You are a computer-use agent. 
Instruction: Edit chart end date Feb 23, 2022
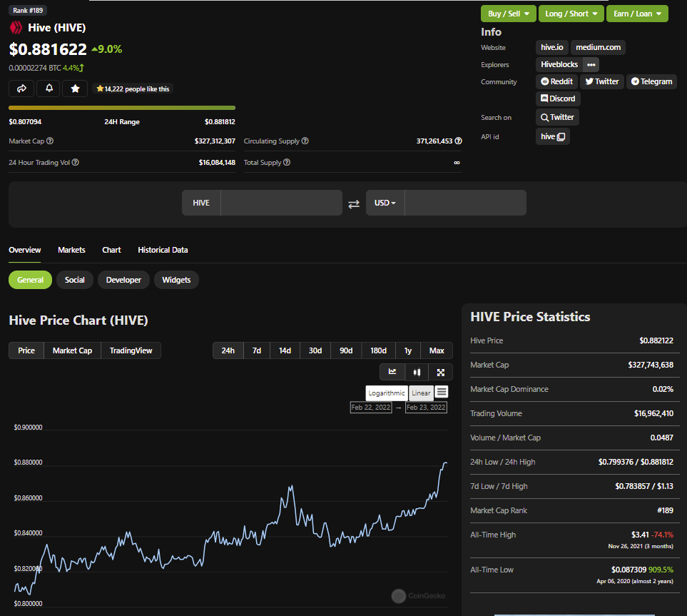(426, 408)
